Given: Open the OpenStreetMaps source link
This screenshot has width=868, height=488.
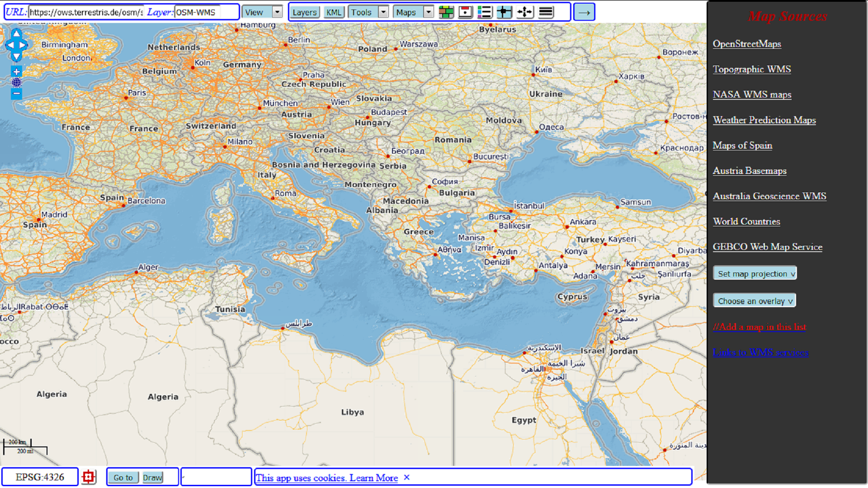Looking at the screenshot, I should pyautogui.click(x=747, y=44).
